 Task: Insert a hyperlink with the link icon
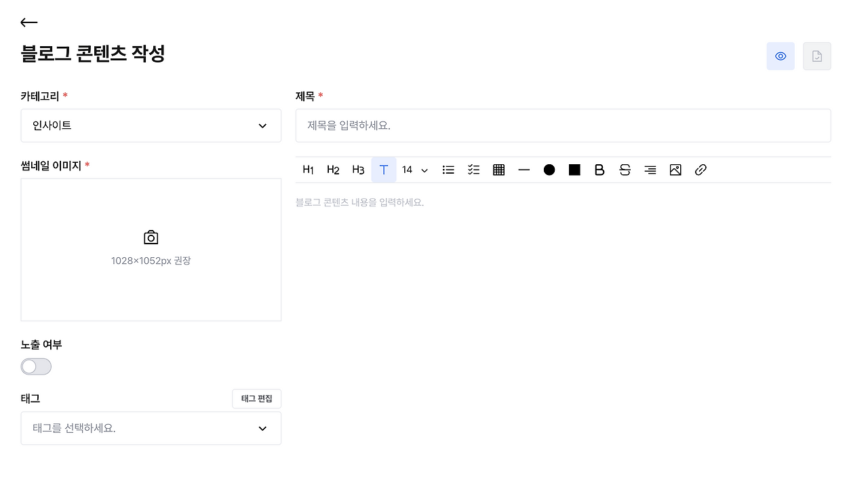click(701, 170)
